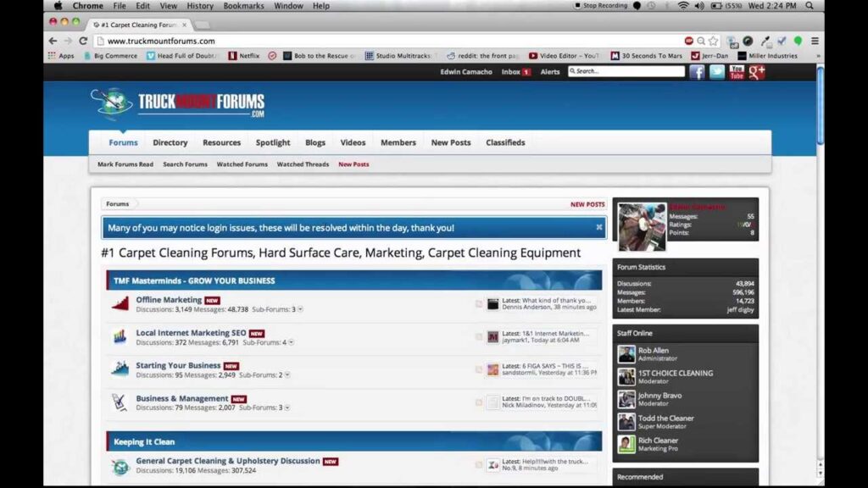Dismiss the login issues notice
The image size is (868, 488).
pyautogui.click(x=599, y=227)
